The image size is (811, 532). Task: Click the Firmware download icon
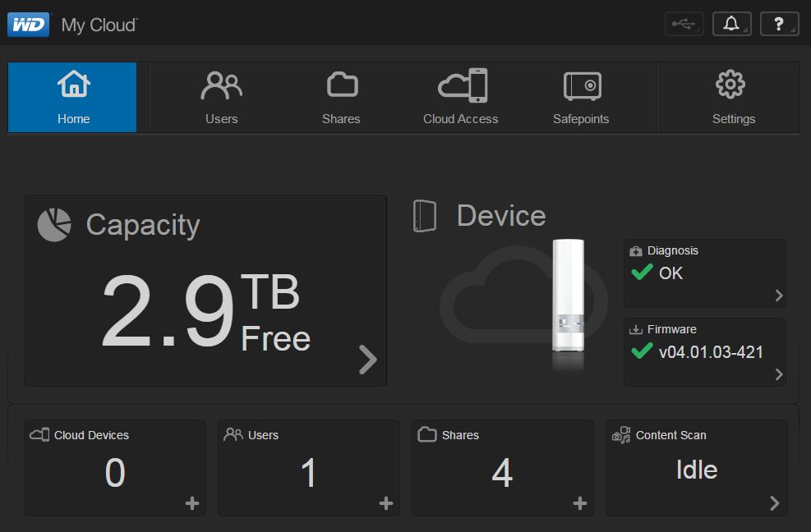click(636, 329)
